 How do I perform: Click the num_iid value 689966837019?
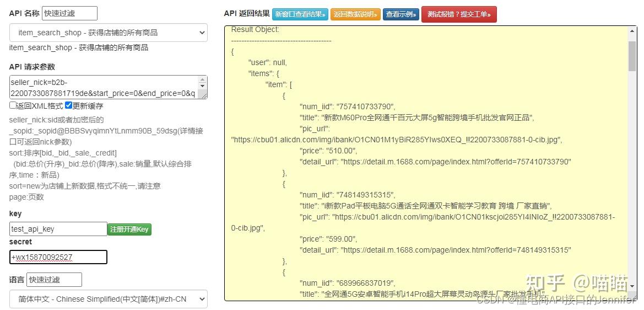[x=366, y=283]
